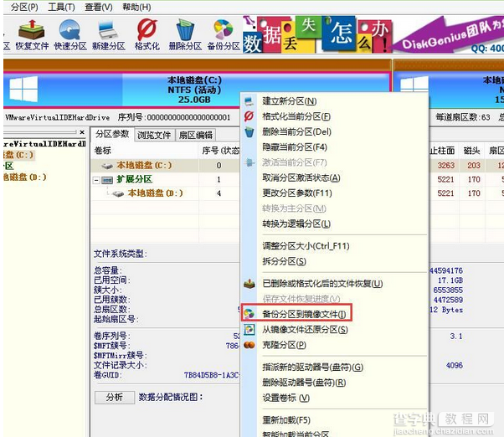Click the Quick Partition (快速分区) icon
The image size is (504, 437).
(x=70, y=34)
